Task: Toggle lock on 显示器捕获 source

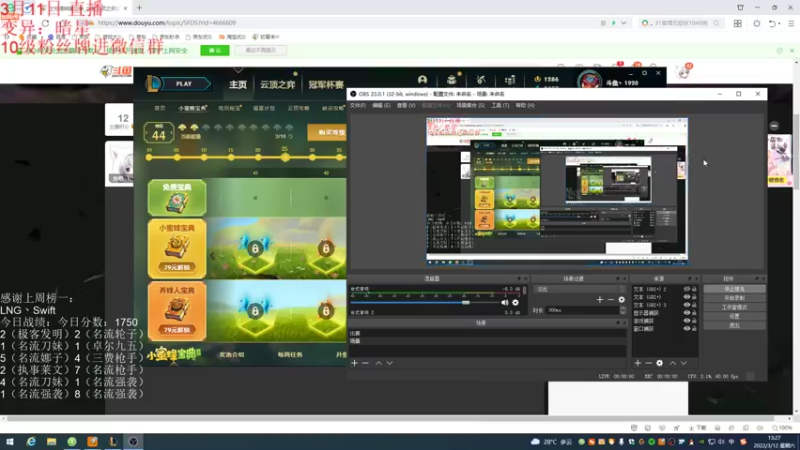Action: 694,313
